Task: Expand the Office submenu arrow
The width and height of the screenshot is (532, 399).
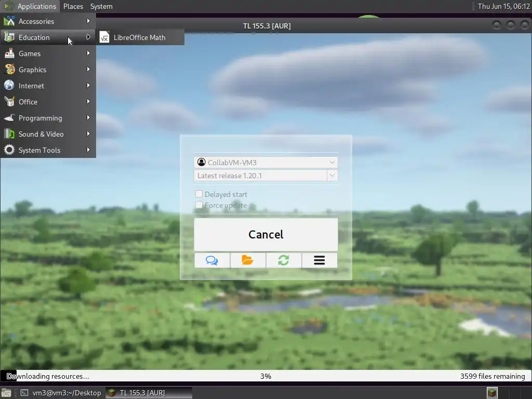Action: click(88, 101)
